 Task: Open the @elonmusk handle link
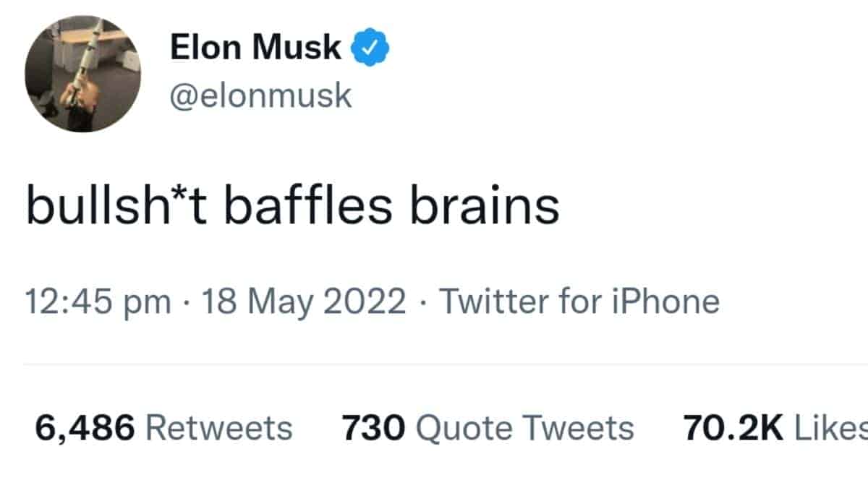pos(261,95)
